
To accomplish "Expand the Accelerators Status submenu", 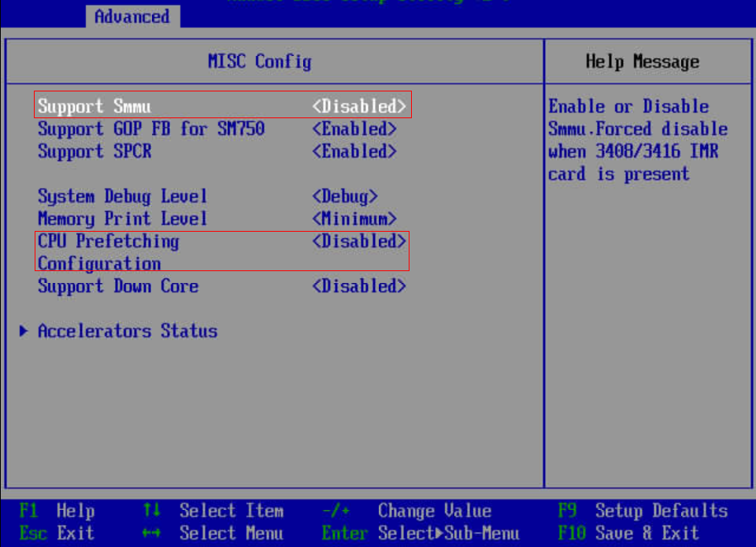I will (x=127, y=331).
